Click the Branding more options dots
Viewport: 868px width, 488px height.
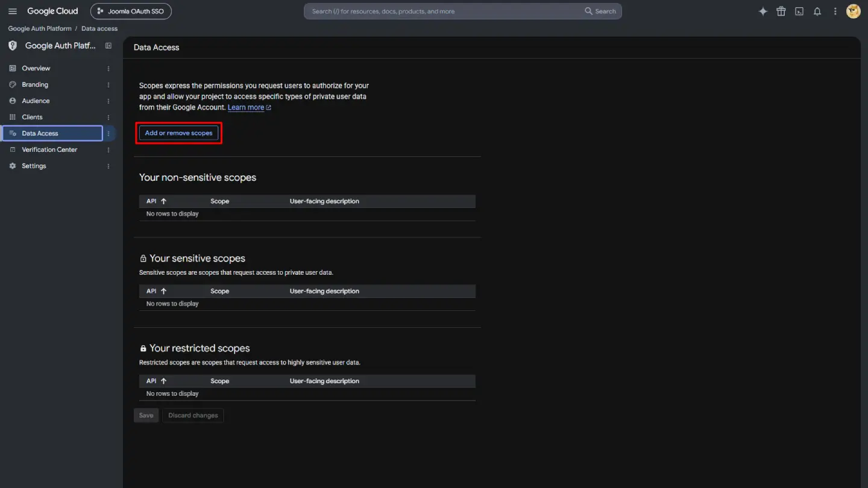108,85
